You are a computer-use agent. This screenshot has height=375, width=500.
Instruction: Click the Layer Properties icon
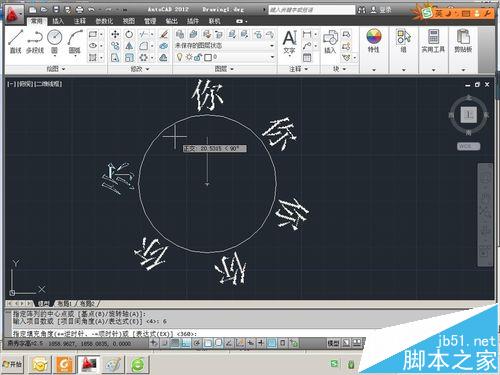pos(180,34)
